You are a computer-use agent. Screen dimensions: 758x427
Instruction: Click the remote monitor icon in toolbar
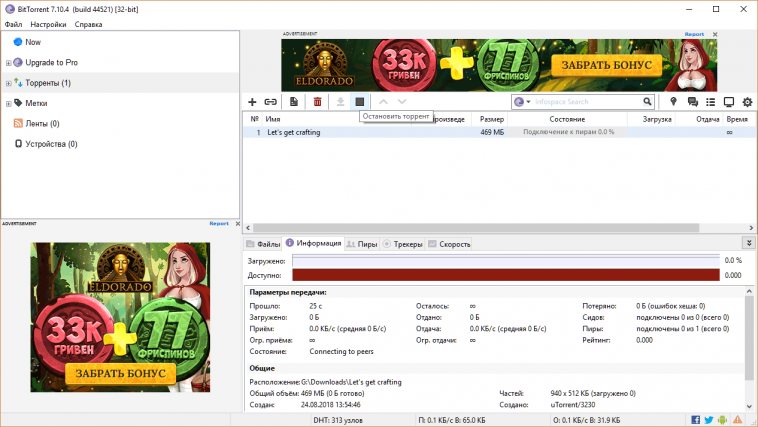[729, 102]
